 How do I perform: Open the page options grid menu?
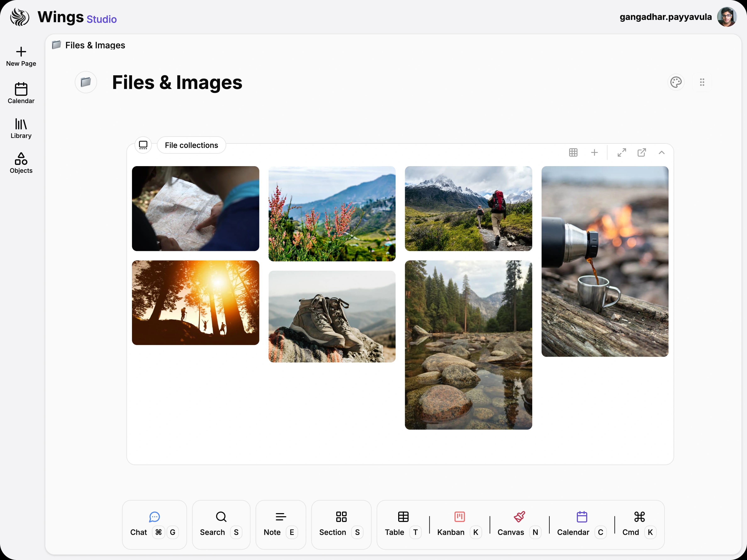tap(702, 82)
